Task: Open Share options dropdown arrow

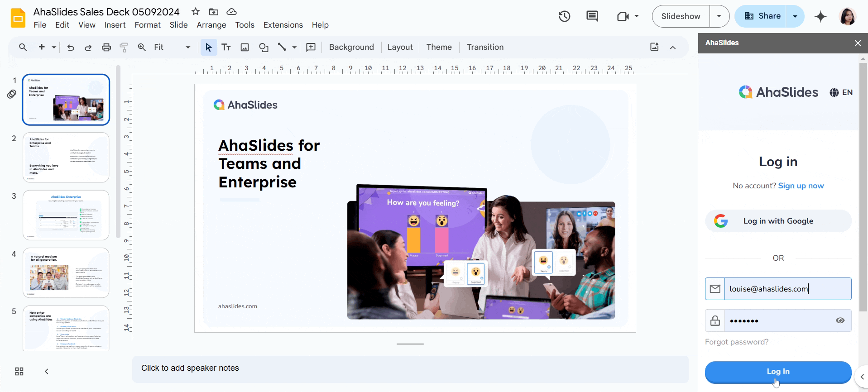Action: click(795, 16)
